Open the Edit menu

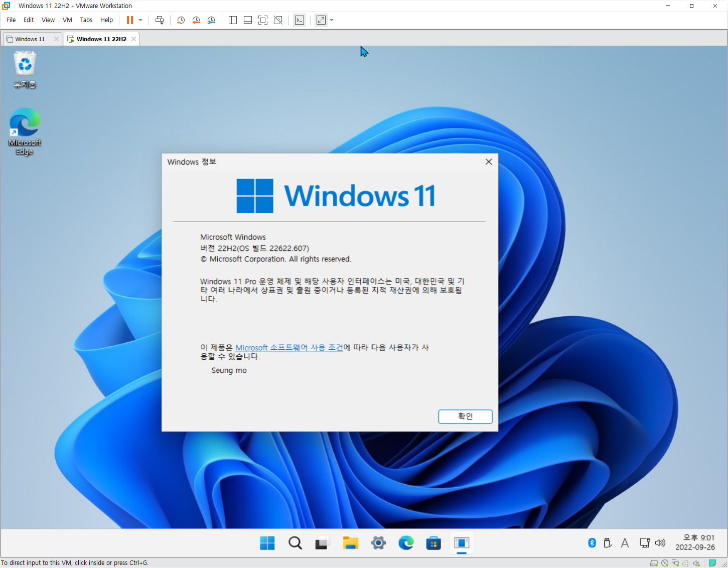point(29,20)
